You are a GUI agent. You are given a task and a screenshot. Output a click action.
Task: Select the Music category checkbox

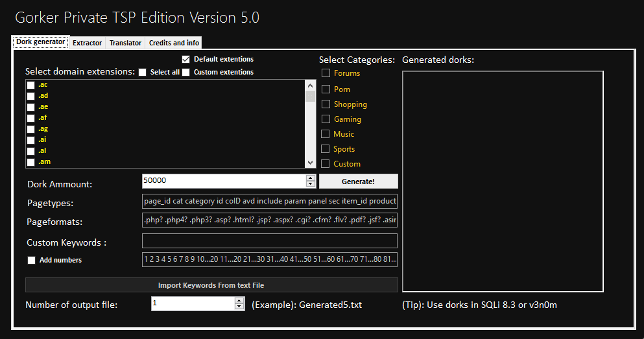click(x=326, y=134)
